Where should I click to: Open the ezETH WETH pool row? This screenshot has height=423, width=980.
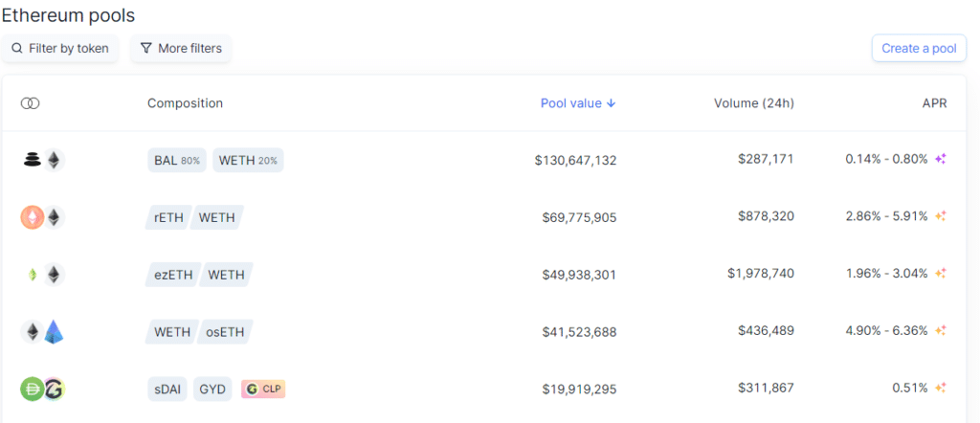click(x=484, y=275)
